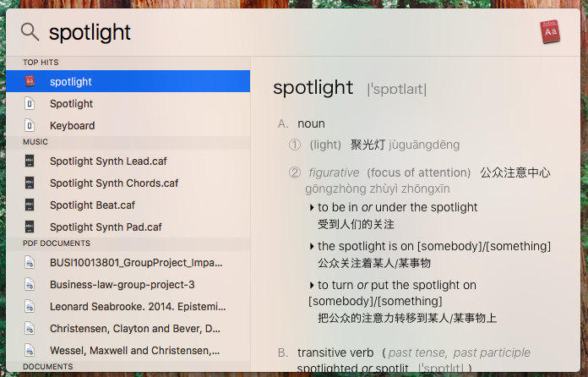Screen dimensions: 588x377
Task: Open Christensen, Clayton and Bever PDF result
Action: point(128,329)
